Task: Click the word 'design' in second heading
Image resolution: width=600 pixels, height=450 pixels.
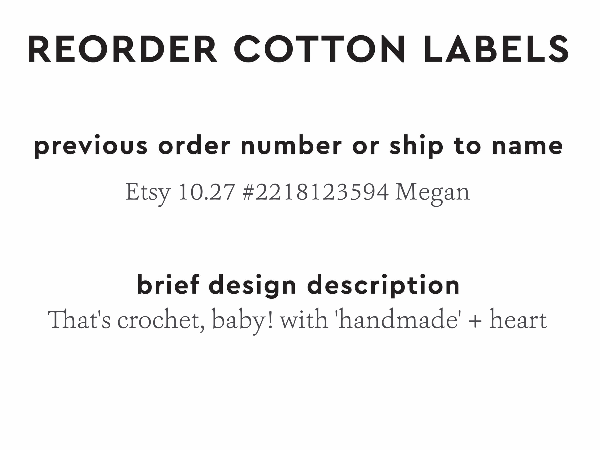Action: [x=254, y=285]
